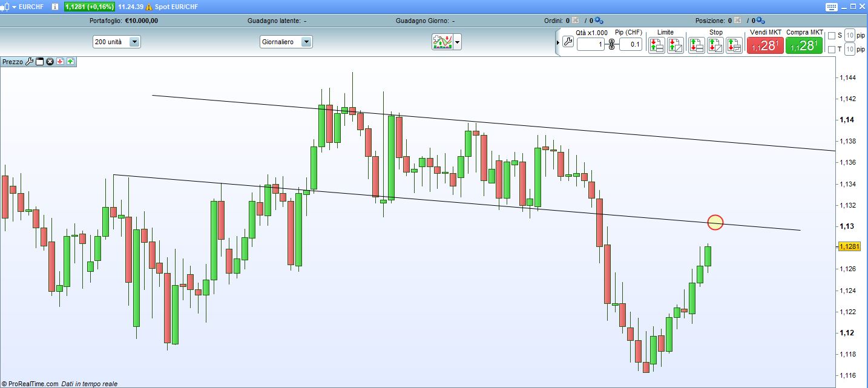Open the gears icon next to Posizione
Image resolution: width=868 pixels, height=388 pixels.
click(760, 21)
